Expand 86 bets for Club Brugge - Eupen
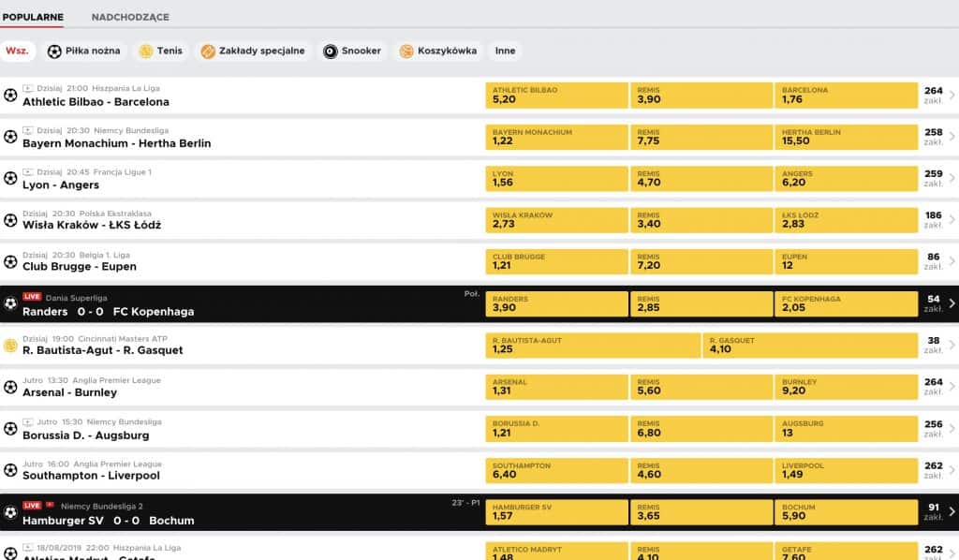 [938, 261]
